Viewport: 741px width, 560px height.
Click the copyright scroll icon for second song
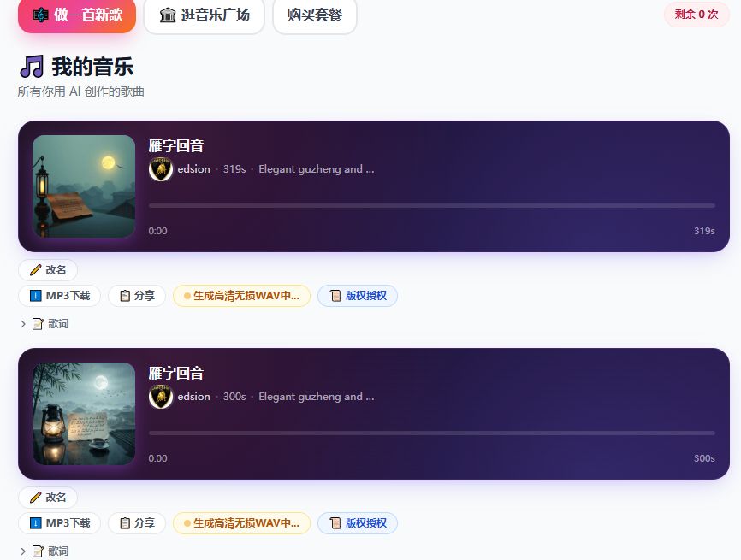click(335, 523)
